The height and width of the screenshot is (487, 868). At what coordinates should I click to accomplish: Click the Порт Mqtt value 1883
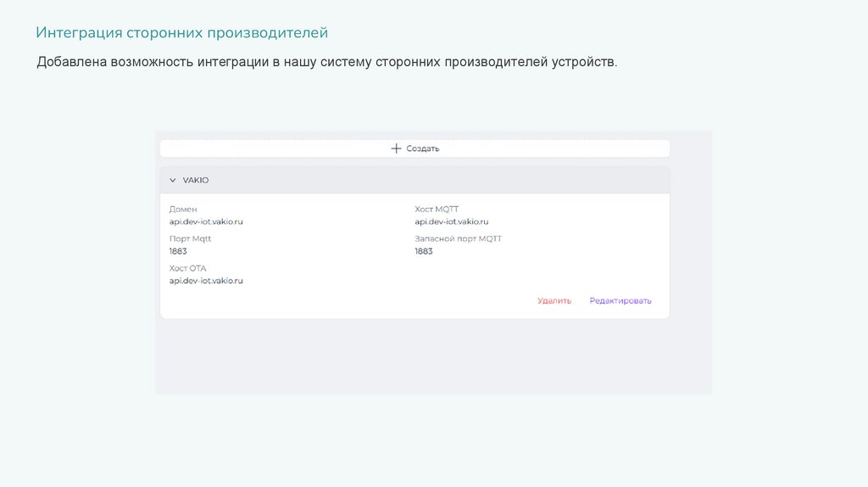point(178,251)
